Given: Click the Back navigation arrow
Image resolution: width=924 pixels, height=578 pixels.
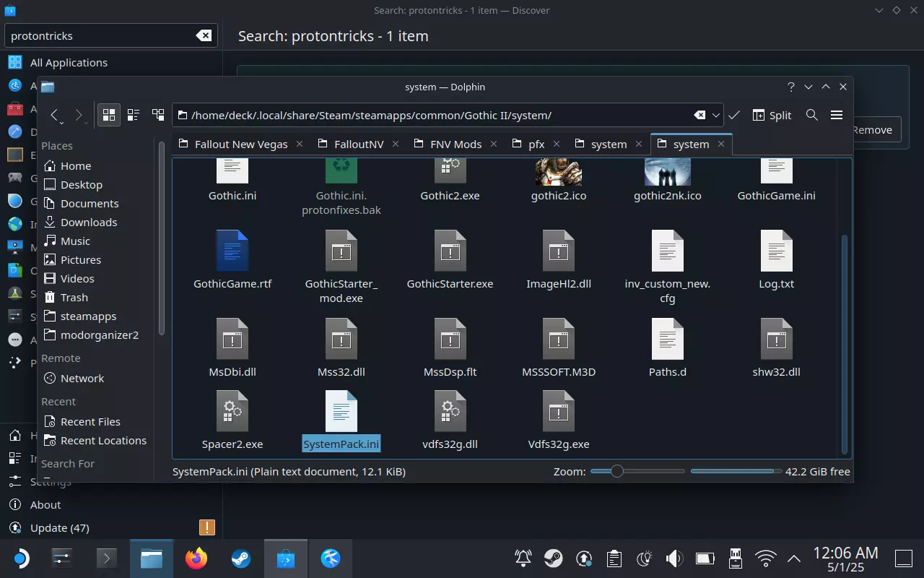Looking at the screenshot, I should [x=55, y=115].
